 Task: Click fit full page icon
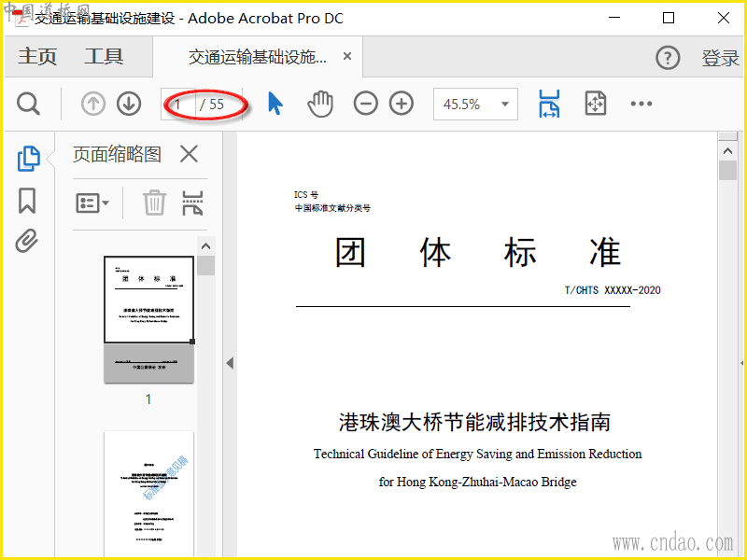tap(596, 104)
